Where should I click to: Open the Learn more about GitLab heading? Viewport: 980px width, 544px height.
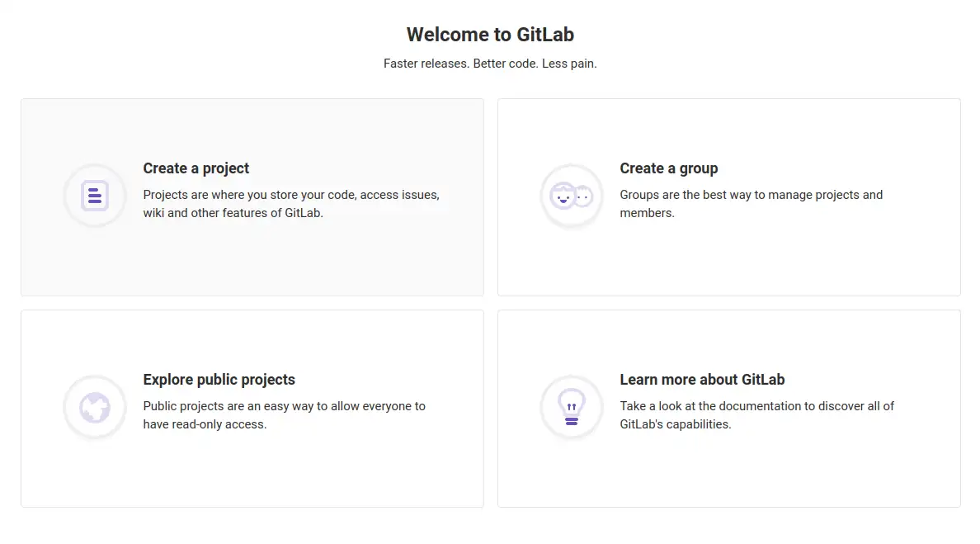[702, 380]
